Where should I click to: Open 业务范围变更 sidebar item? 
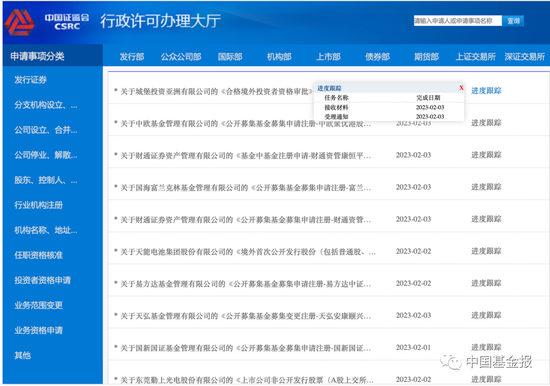[39, 305]
